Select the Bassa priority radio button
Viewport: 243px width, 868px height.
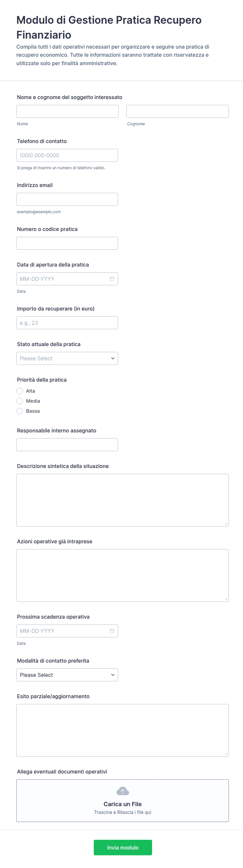[20, 411]
